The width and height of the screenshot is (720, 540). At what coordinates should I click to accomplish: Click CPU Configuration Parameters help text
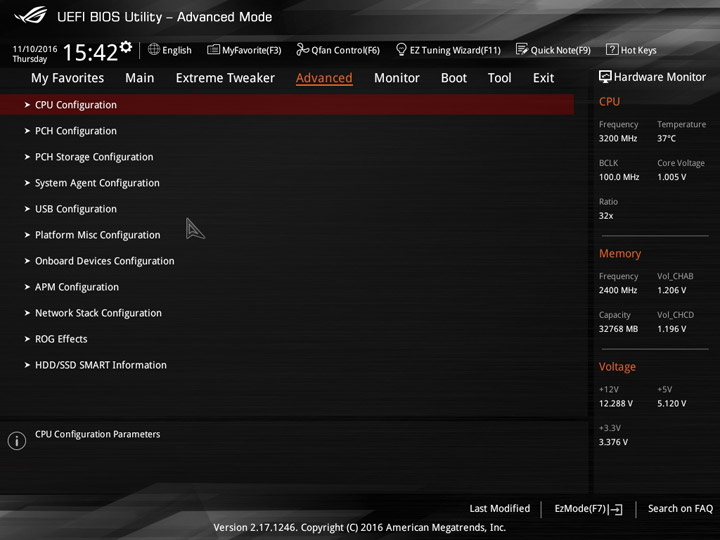click(97, 434)
